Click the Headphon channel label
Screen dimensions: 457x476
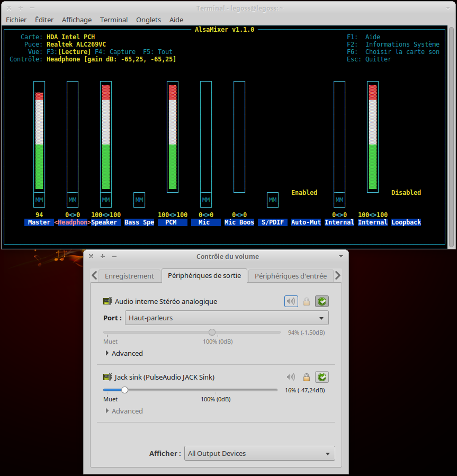73,222
